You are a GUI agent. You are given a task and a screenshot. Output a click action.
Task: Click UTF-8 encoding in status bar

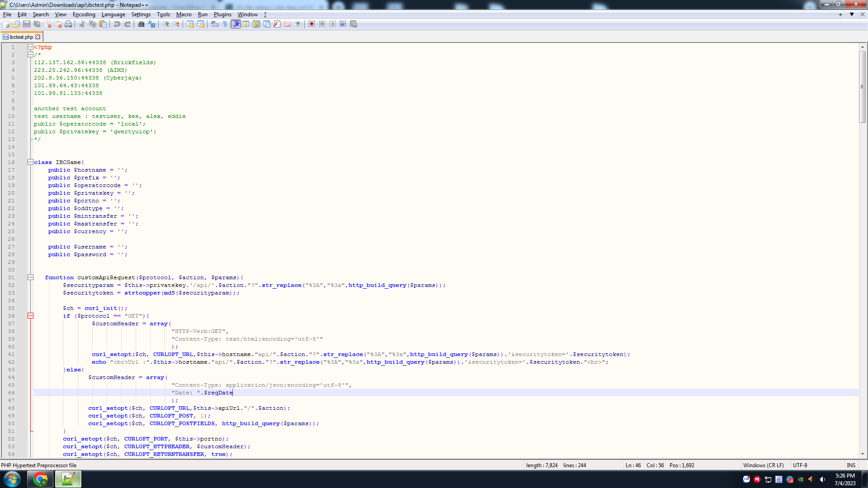coord(800,465)
